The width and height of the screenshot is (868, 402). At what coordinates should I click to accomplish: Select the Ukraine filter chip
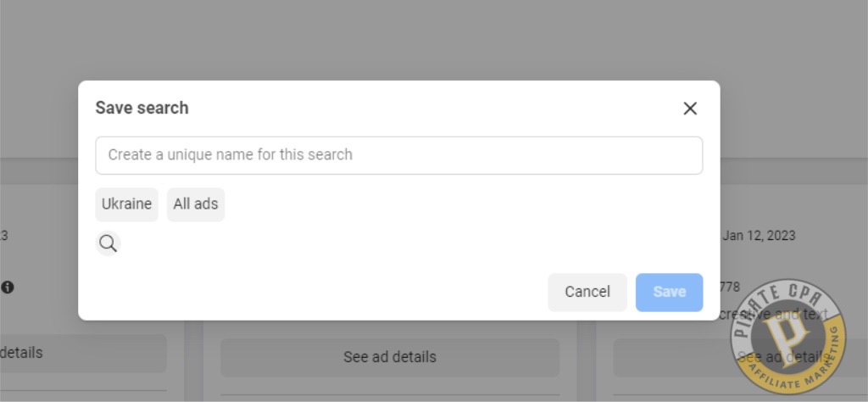pos(127,204)
